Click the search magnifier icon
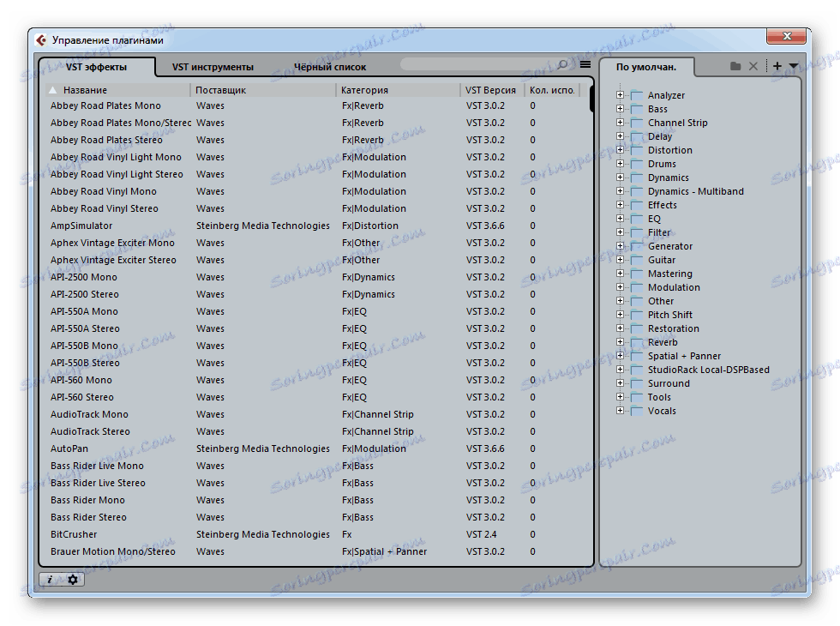Screen dimensions: 840x626 point(562,65)
